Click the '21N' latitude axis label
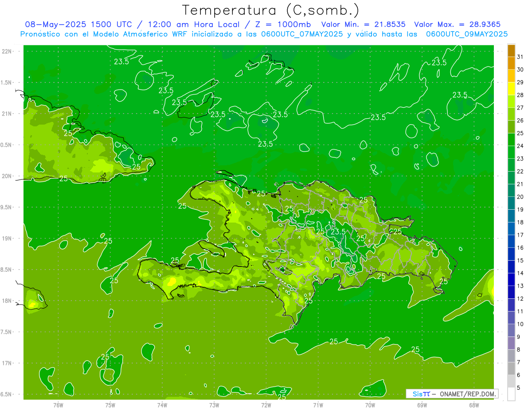This screenshot has height=411, width=532. [x=7, y=114]
